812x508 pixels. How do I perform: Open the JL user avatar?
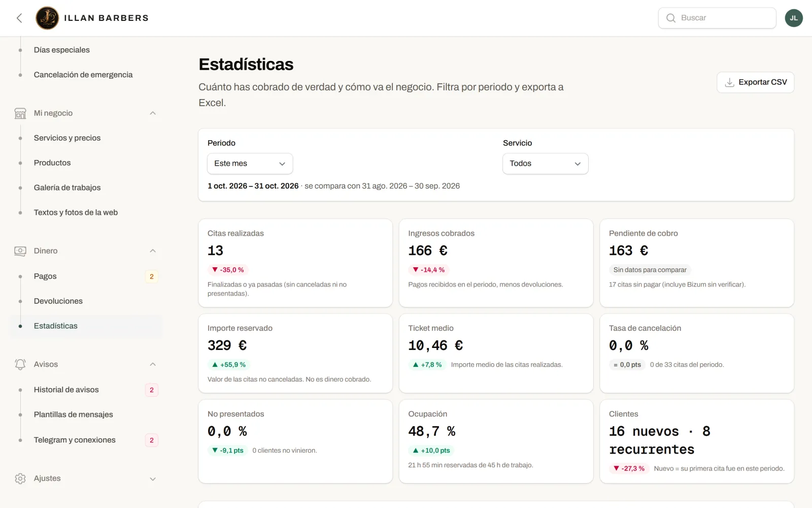(x=794, y=18)
